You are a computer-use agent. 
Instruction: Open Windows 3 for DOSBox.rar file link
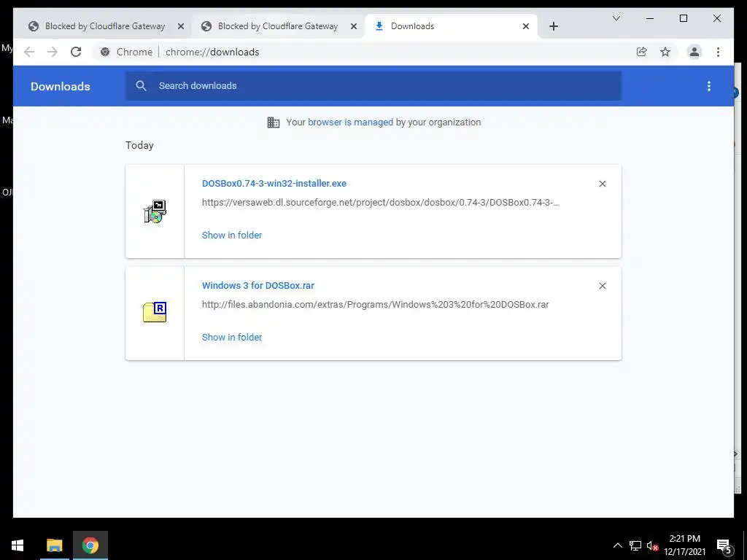(x=258, y=286)
